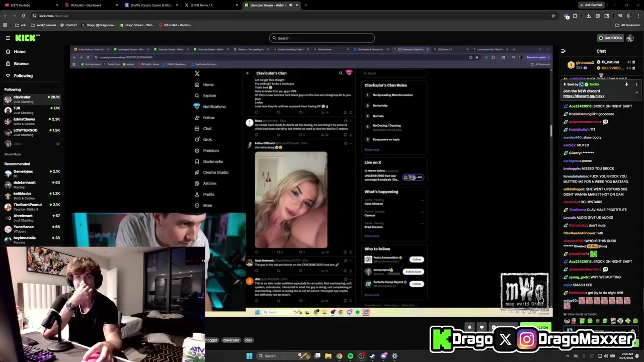This screenshot has width=644, height=362.
Task: Open the Chrome extensions puzzle icon
Action: (x=576, y=16)
